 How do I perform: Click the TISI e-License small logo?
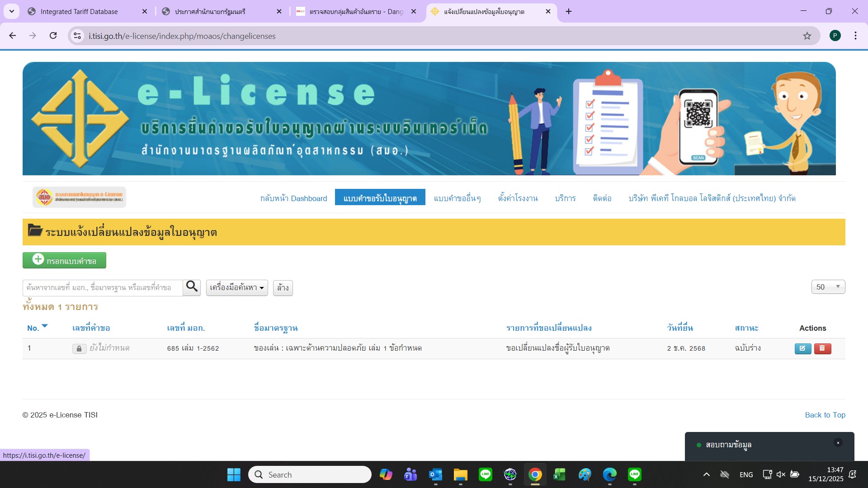pyautogui.click(x=79, y=197)
